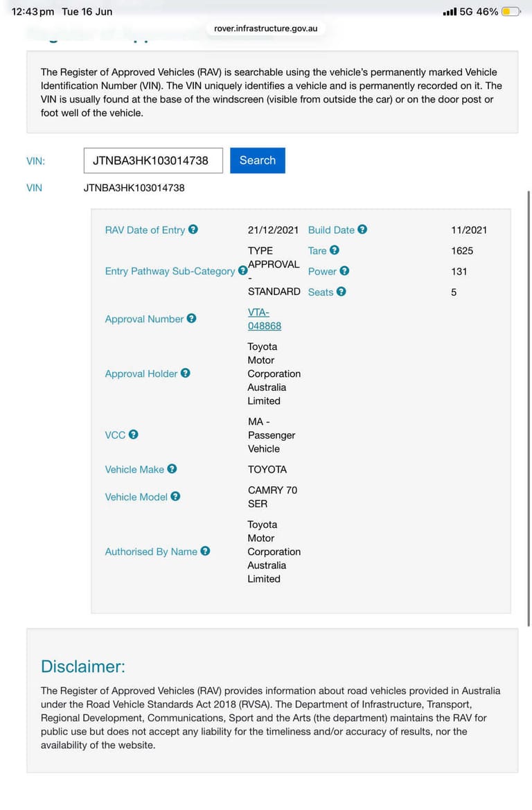
Task: Open help icon beside Vehicle Model
Action: coord(176,496)
